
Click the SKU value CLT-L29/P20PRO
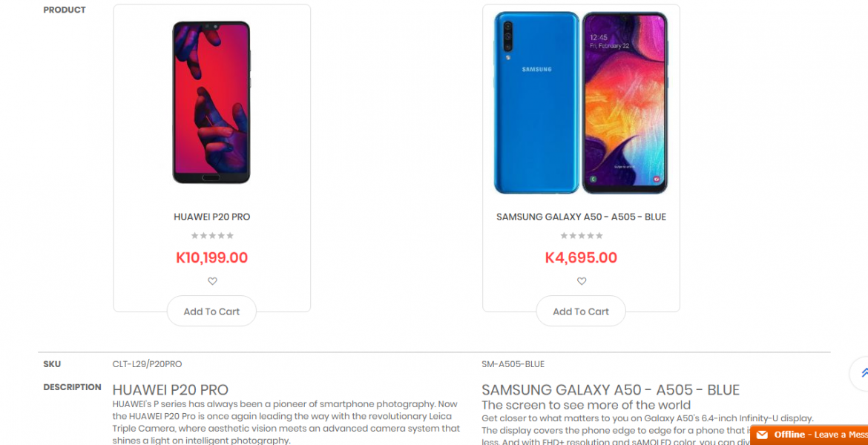[147, 364]
